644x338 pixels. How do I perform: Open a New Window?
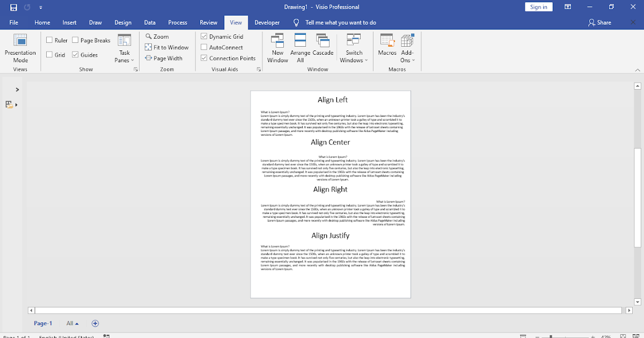277,48
